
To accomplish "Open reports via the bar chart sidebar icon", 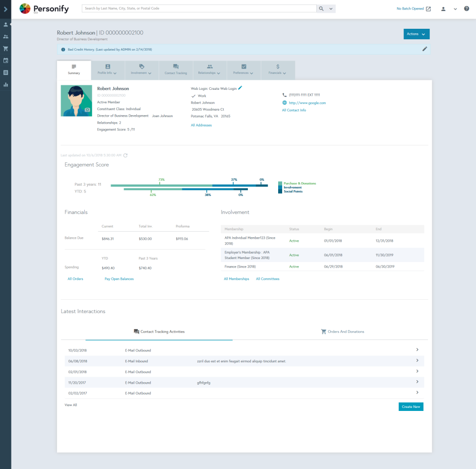I will [x=5, y=84].
